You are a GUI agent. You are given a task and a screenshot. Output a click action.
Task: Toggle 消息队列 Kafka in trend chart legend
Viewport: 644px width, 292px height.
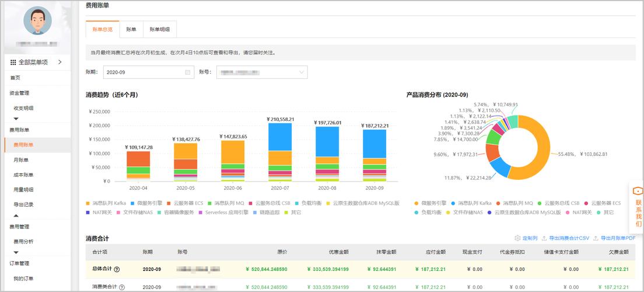pos(105,203)
